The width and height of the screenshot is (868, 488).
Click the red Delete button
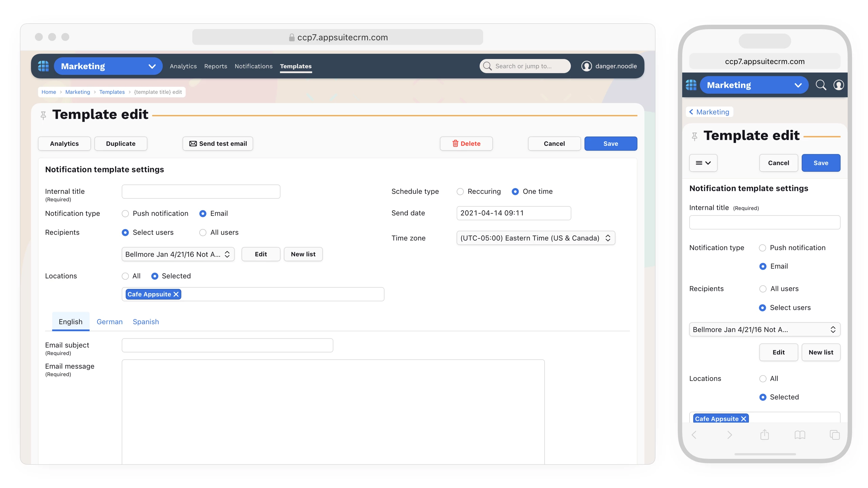pyautogui.click(x=466, y=144)
